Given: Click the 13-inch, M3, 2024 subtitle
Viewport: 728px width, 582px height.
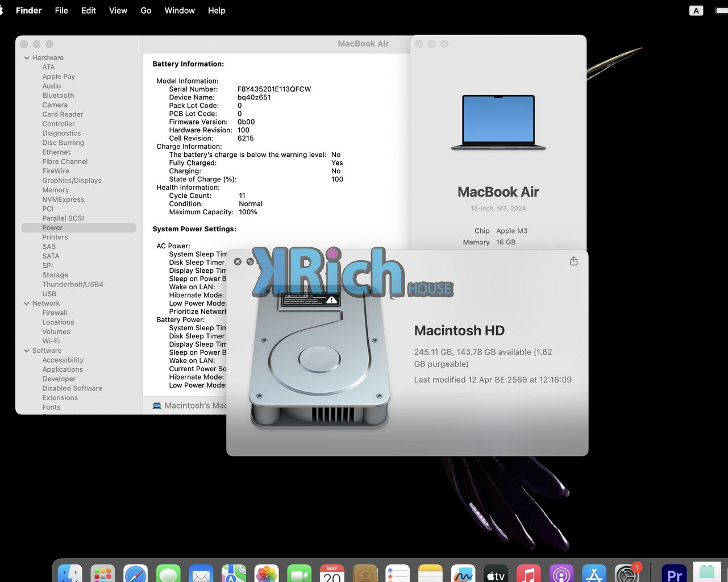Looking at the screenshot, I should point(498,209).
